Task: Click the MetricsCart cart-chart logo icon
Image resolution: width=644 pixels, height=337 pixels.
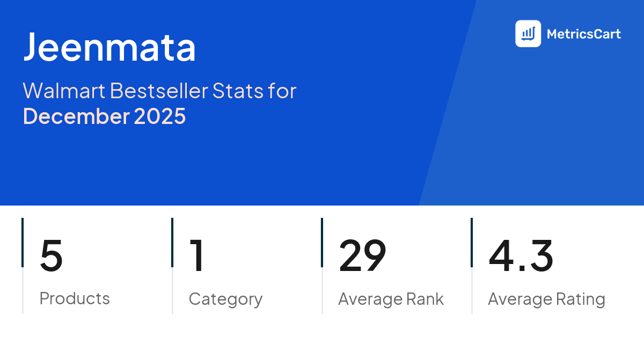Action: coord(528,34)
